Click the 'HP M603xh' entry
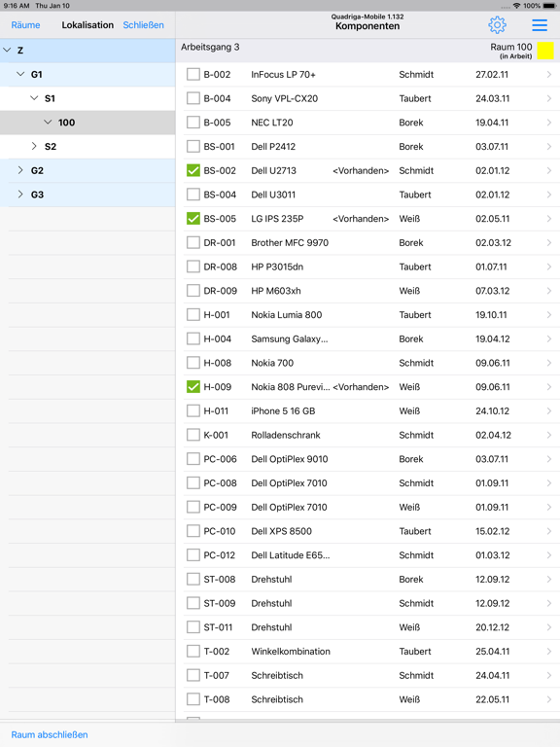560x747 pixels. [276, 291]
